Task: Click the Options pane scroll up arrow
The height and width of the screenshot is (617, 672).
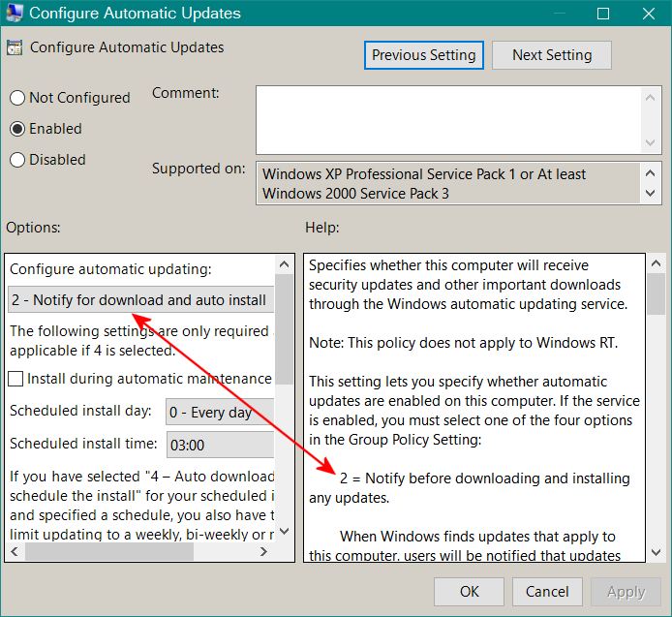Action: [x=284, y=264]
